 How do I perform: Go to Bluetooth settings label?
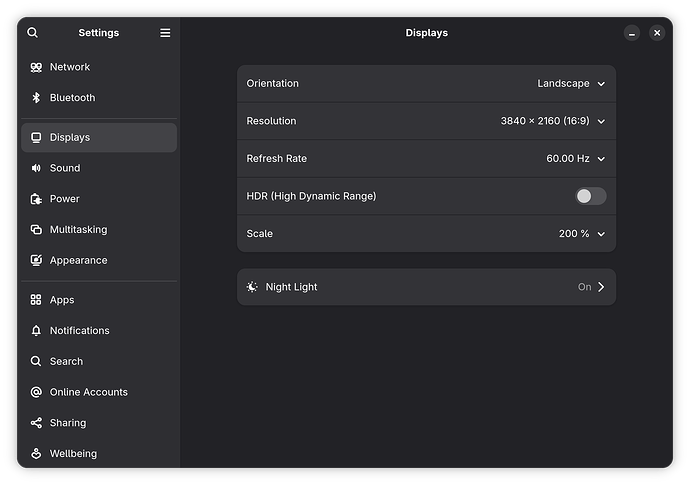pos(72,98)
